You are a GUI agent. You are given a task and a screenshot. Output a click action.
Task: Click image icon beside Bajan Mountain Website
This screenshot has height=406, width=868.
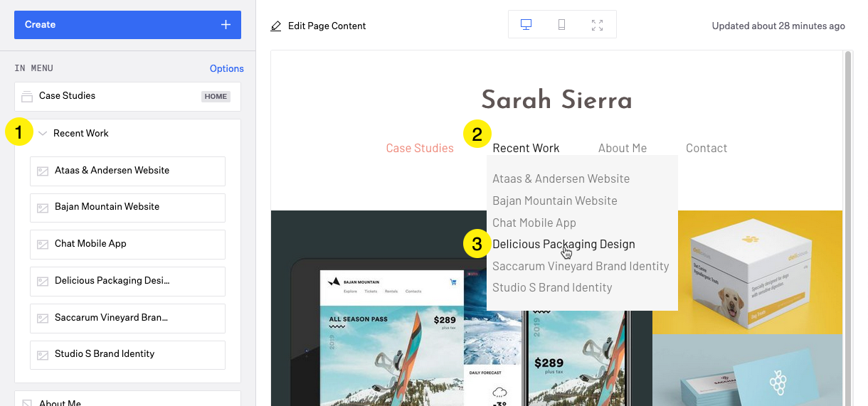(43, 208)
